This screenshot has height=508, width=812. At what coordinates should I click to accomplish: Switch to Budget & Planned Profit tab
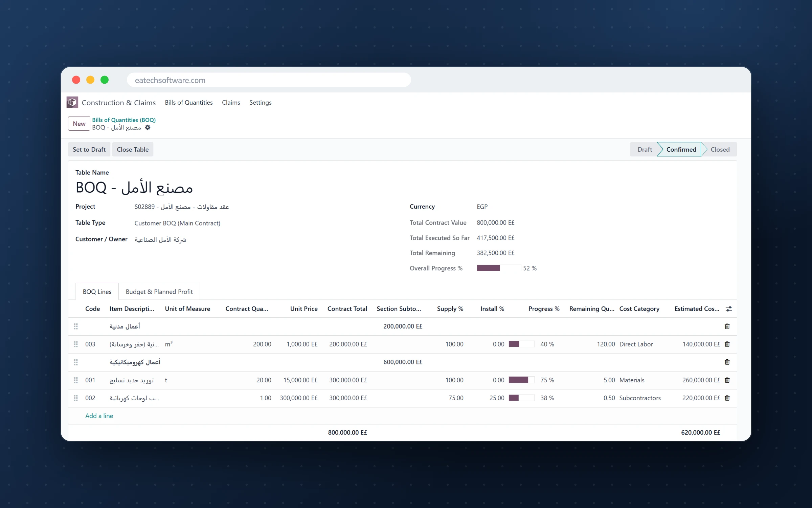click(x=159, y=292)
